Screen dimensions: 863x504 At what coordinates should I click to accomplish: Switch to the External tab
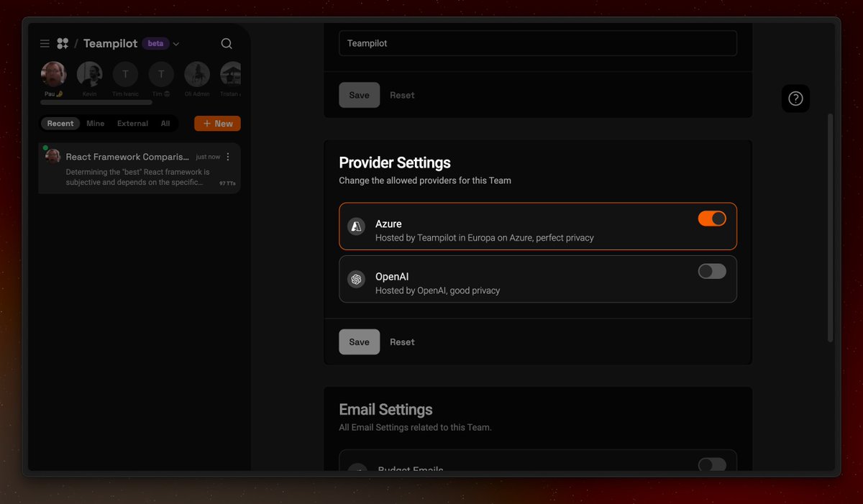click(133, 124)
